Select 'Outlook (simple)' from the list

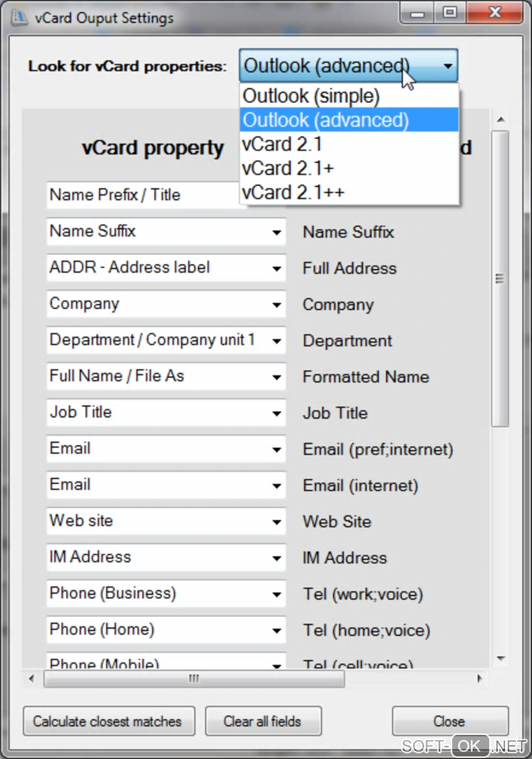click(349, 96)
